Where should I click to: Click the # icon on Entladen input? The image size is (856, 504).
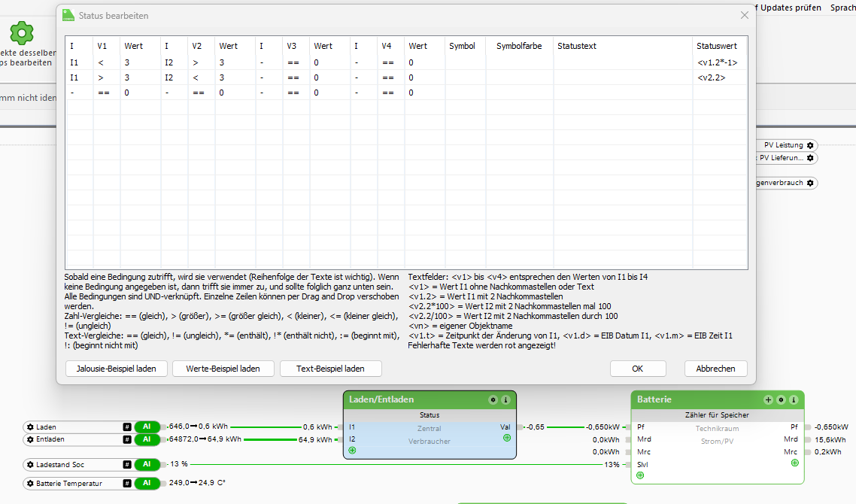pyautogui.click(x=126, y=439)
